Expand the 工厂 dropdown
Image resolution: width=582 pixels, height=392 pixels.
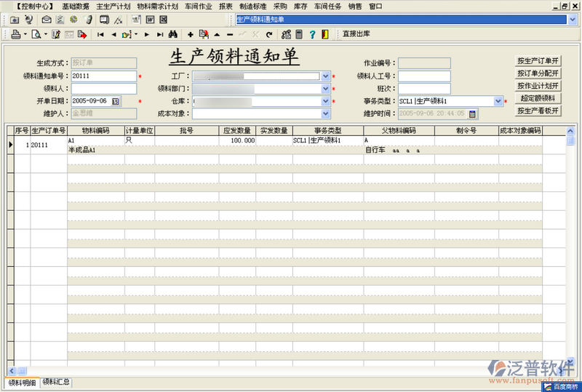pos(326,76)
